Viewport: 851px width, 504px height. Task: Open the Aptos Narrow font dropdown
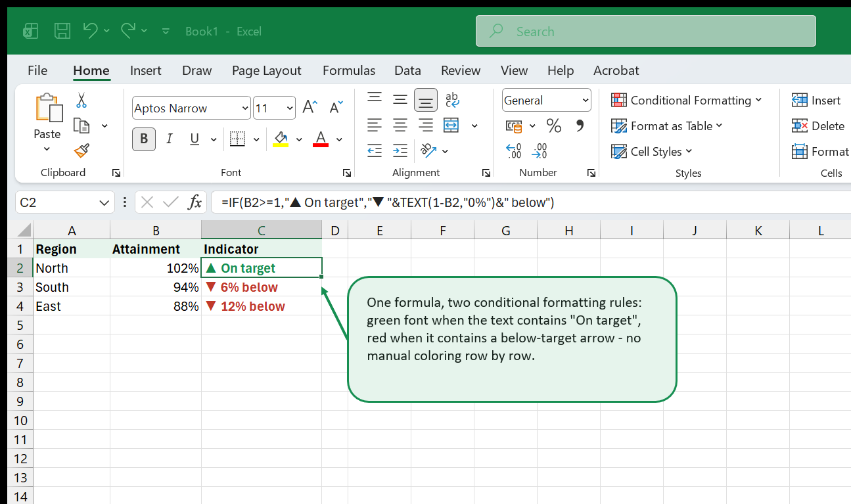246,108
